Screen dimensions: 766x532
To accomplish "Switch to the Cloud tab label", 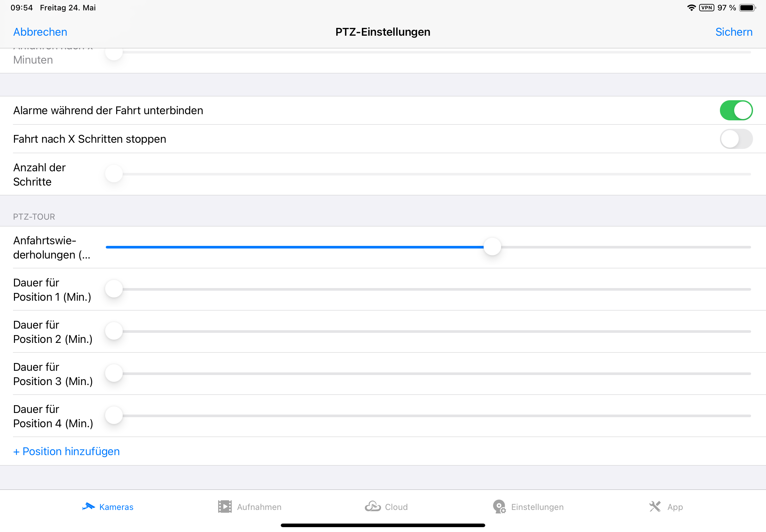I will 396,507.
